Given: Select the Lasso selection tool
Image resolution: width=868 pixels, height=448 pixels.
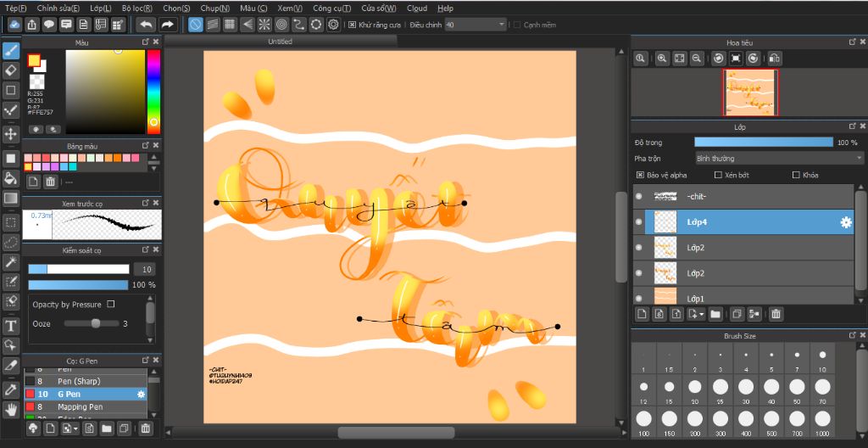Looking at the screenshot, I should click(11, 243).
